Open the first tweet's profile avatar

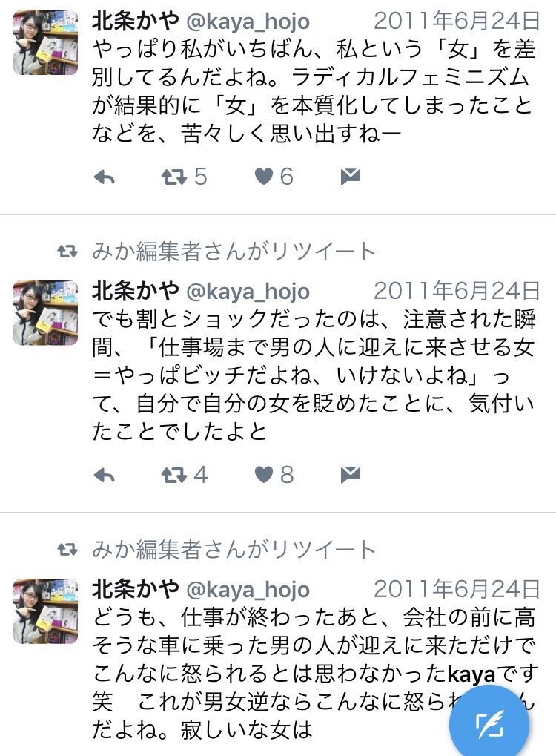pos(45,42)
